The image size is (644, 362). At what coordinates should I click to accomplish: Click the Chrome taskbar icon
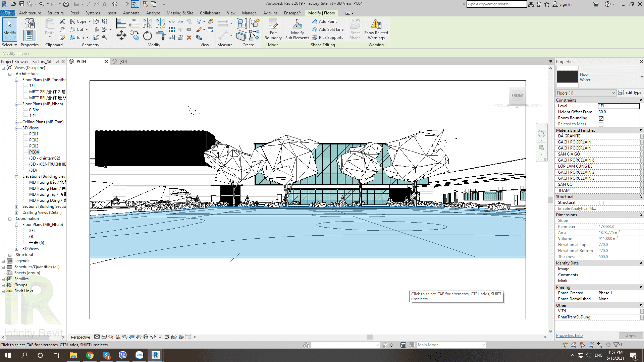point(90,355)
